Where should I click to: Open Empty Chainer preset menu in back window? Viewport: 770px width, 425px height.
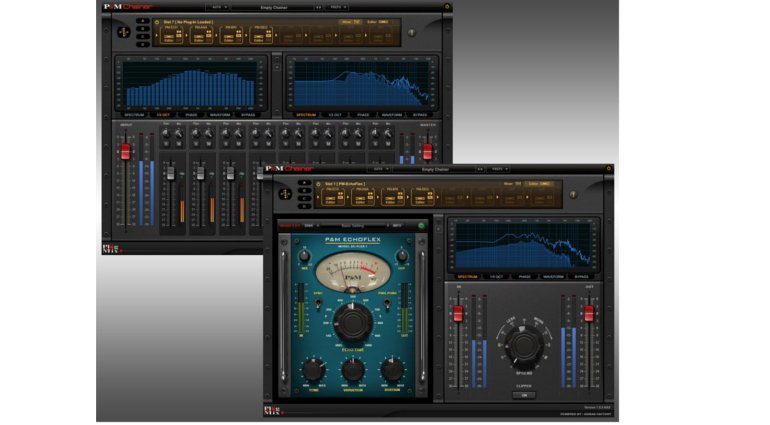click(x=273, y=7)
